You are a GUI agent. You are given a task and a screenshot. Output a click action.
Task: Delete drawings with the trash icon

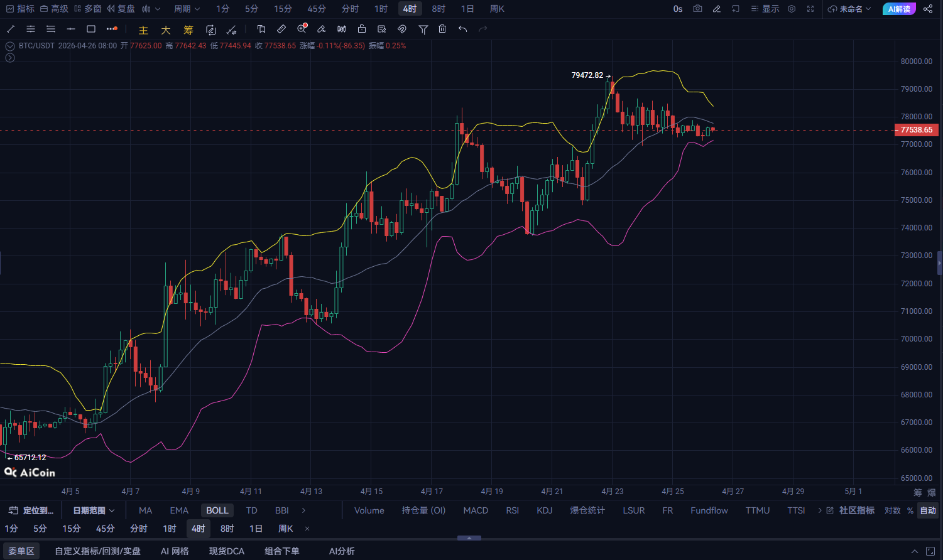442,29
